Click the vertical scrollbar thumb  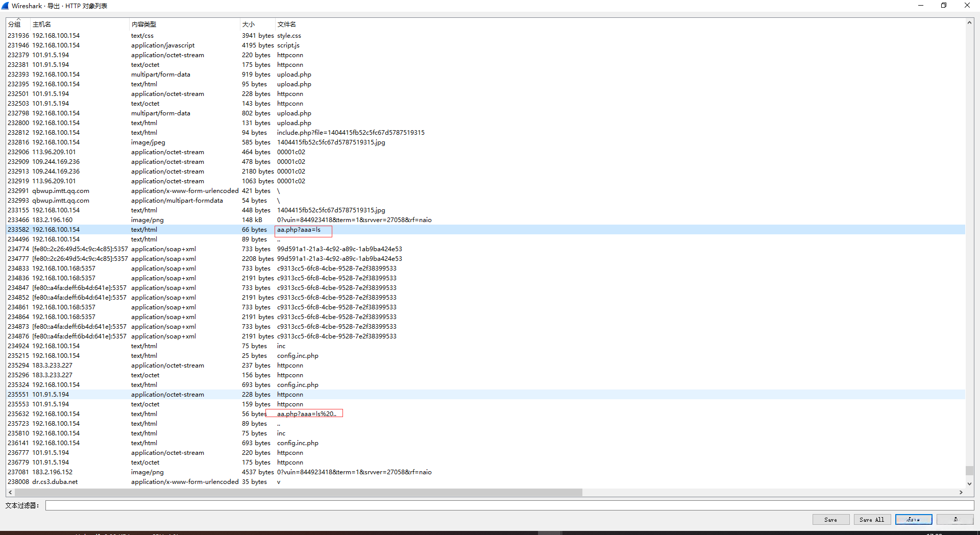pos(969,471)
